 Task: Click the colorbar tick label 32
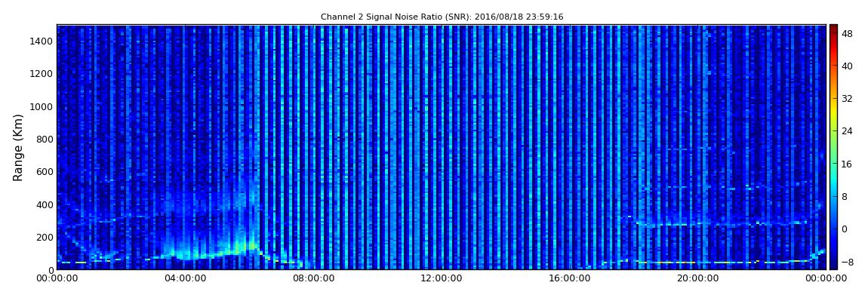pos(847,99)
